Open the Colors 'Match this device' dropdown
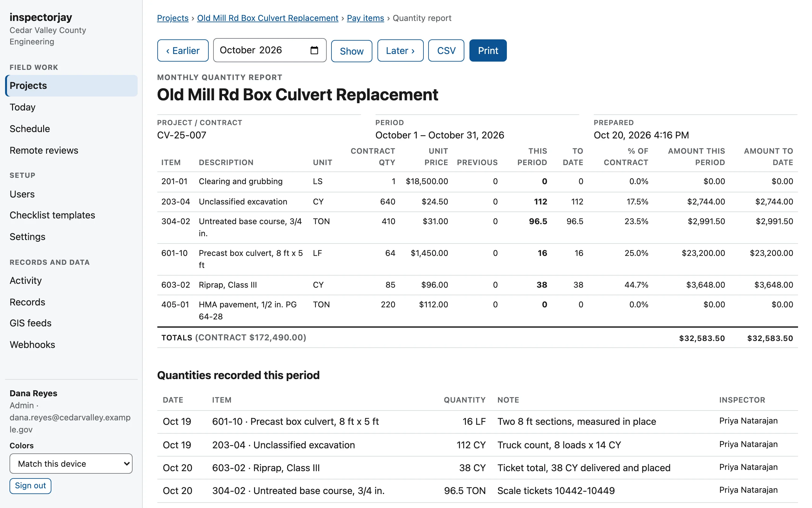 [71, 464]
